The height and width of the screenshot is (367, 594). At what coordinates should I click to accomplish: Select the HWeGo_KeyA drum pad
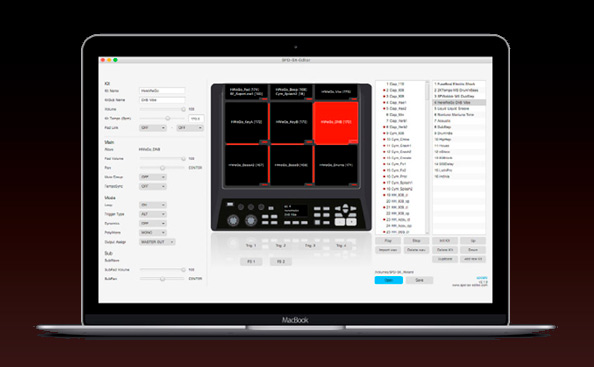(x=246, y=123)
